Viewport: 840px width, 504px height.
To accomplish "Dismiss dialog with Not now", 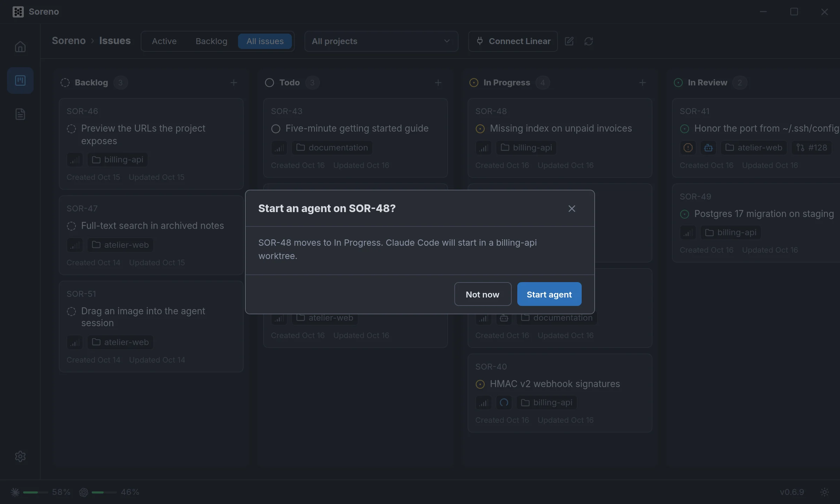I will pos(483,294).
